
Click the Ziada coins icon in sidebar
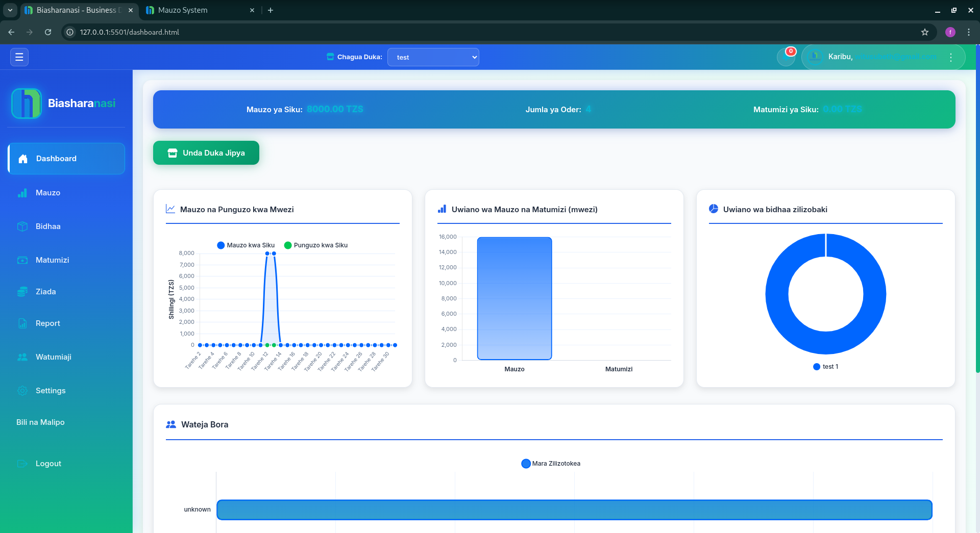coord(22,292)
